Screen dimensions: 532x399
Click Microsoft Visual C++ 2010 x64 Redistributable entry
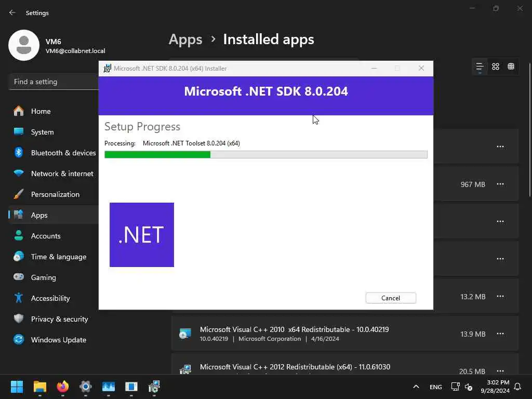coord(345,334)
